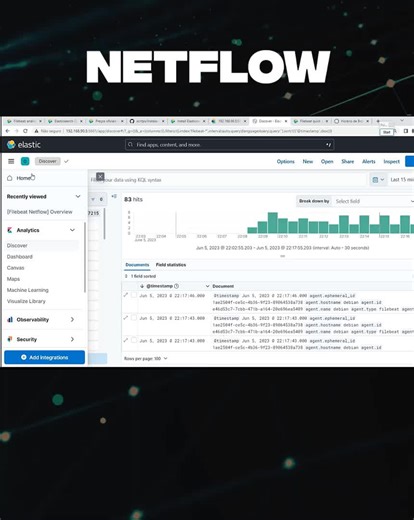414x520 pixels.
Task: Reload the browser page
Action: pyautogui.click(x=25, y=131)
